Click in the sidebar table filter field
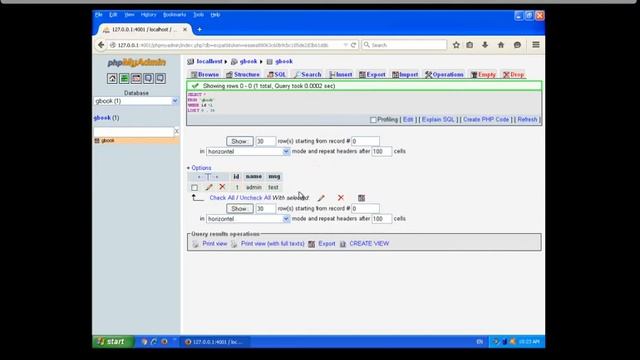The height and width of the screenshot is (360, 640). click(x=134, y=131)
